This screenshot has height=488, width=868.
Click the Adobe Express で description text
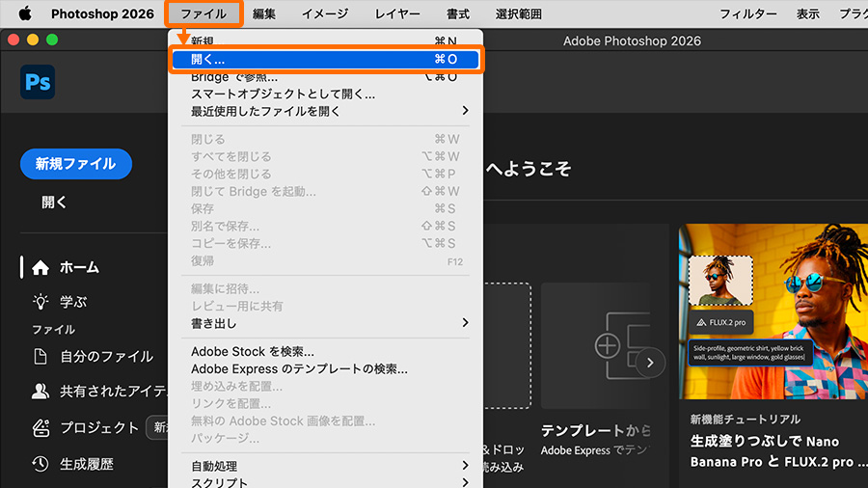(596, 450)
